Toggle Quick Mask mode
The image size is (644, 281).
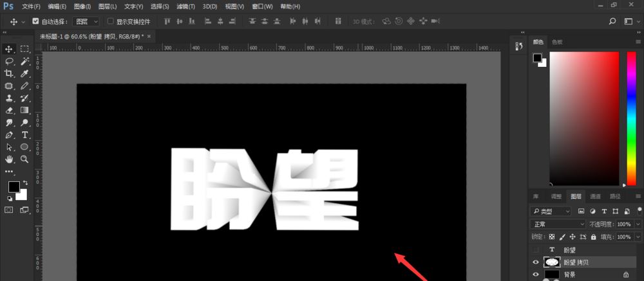[8, 210]
